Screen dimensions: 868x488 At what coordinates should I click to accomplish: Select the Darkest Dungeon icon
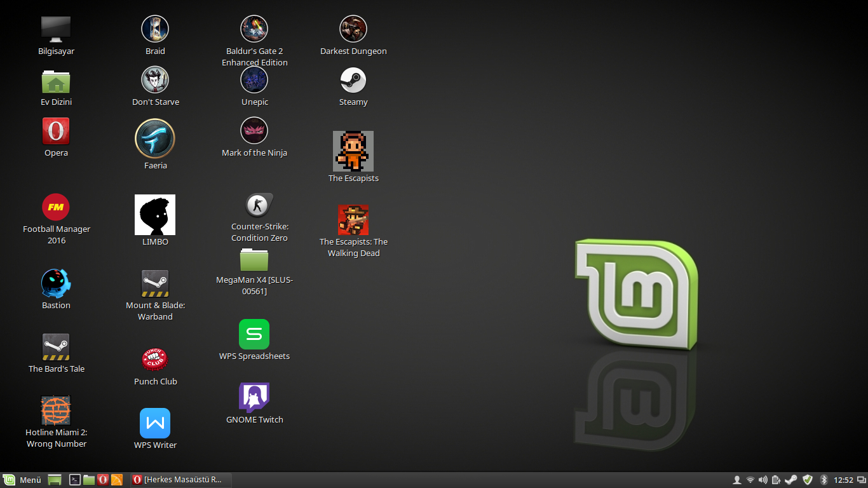(353, 29)
